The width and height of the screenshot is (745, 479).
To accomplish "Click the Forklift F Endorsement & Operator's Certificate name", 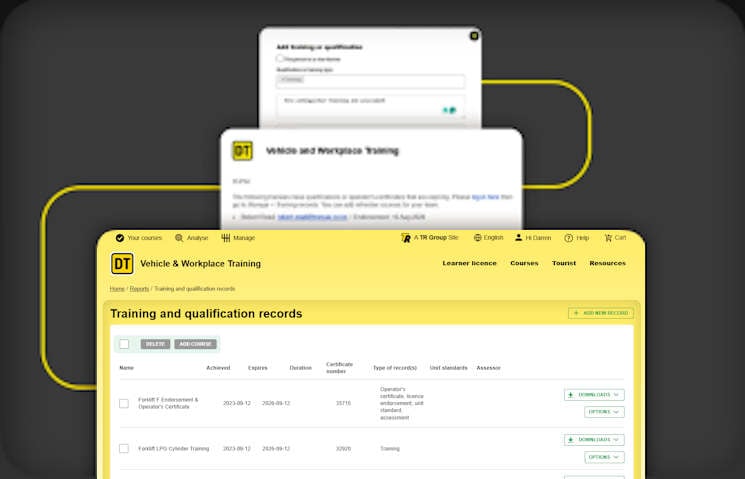I will pyautogui.click(x=168, y=403).
